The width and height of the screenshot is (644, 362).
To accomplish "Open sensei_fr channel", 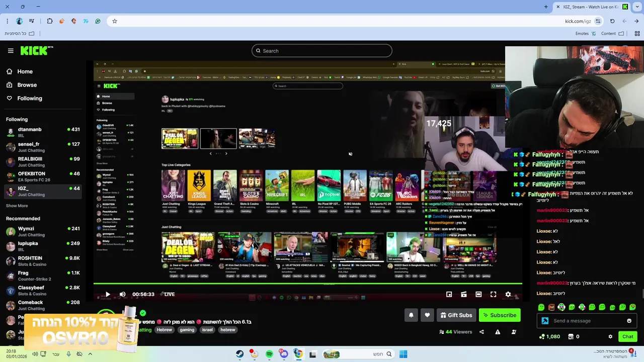I will (42, 147).
